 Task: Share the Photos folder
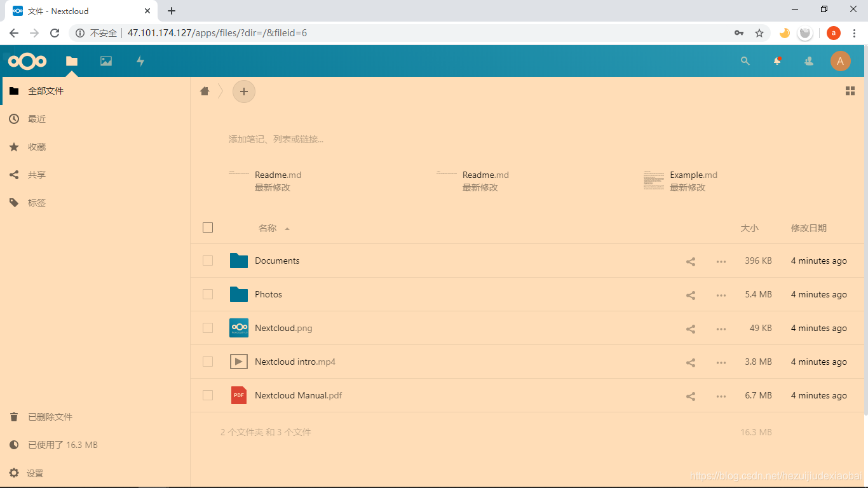[x=691, y=295]
